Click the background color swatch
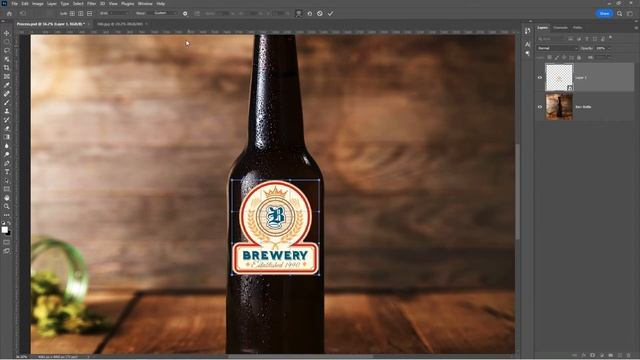 [x=9, y=233]
